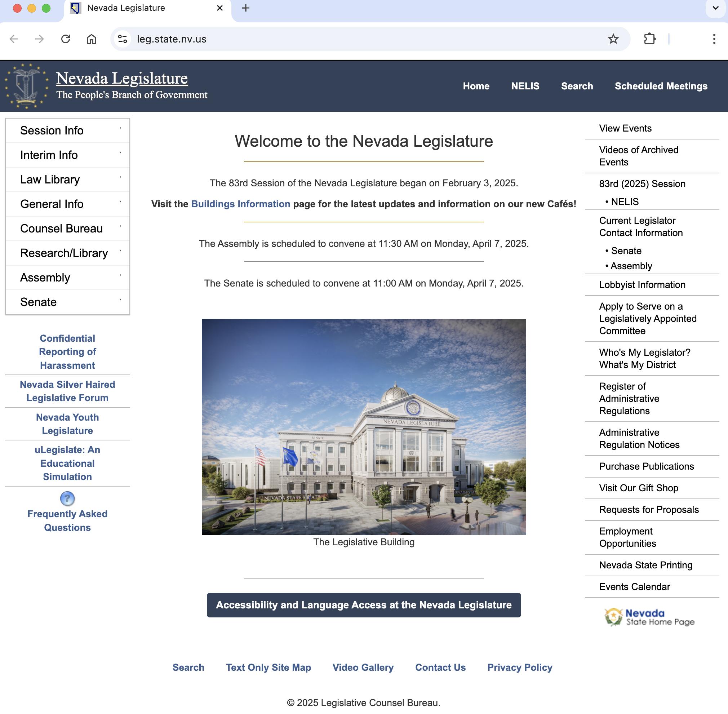The image size is (728, 714).
Task: Click Accessibility and Language Access button
Action: click(x=363, y=605)
